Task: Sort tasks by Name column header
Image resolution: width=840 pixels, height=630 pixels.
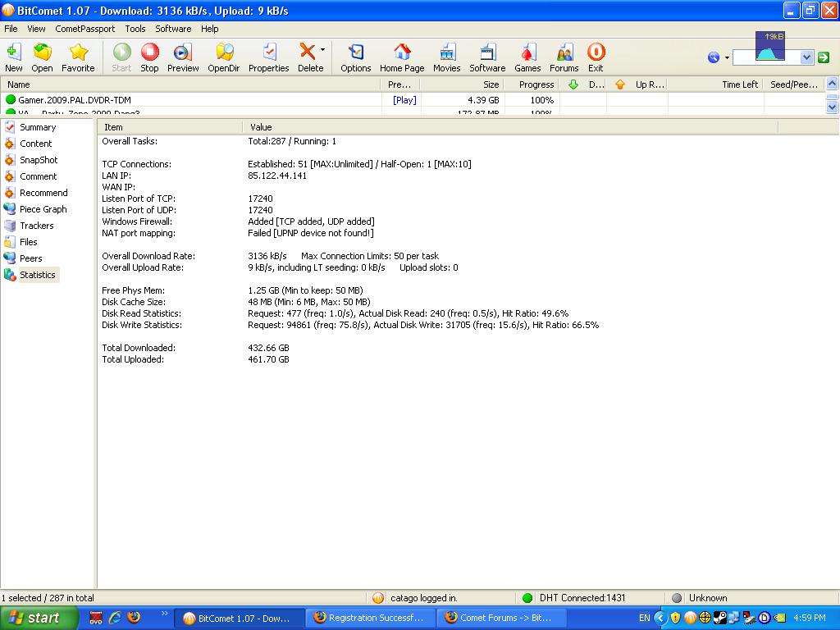Action: [190, 84]
